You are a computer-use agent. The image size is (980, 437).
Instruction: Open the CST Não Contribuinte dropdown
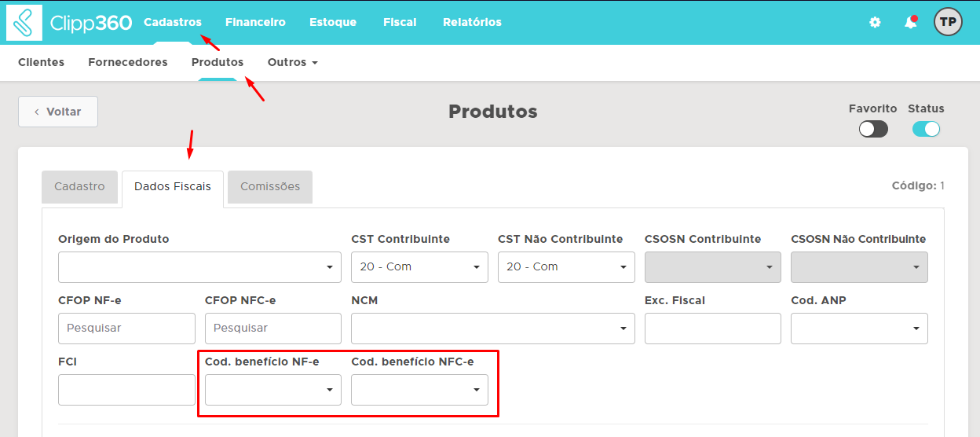click(x=566, y=267)
